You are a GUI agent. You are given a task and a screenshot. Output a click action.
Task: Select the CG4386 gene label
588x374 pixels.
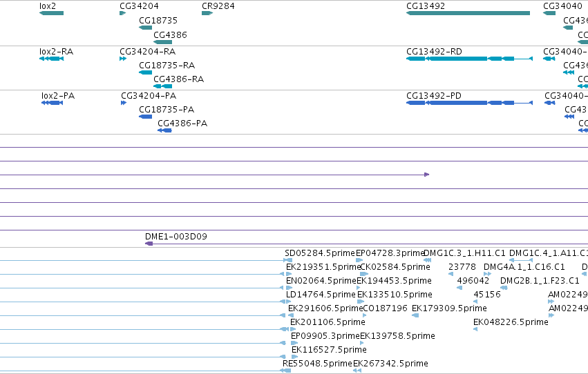(170, 35)
